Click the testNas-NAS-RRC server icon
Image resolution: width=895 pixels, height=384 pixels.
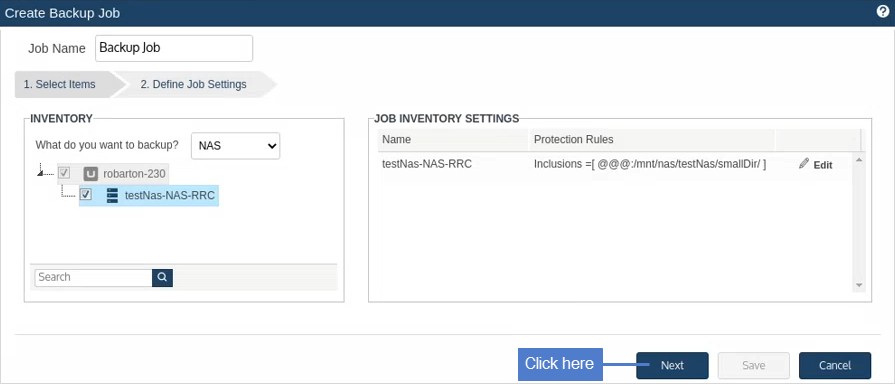tap(112, 196)
